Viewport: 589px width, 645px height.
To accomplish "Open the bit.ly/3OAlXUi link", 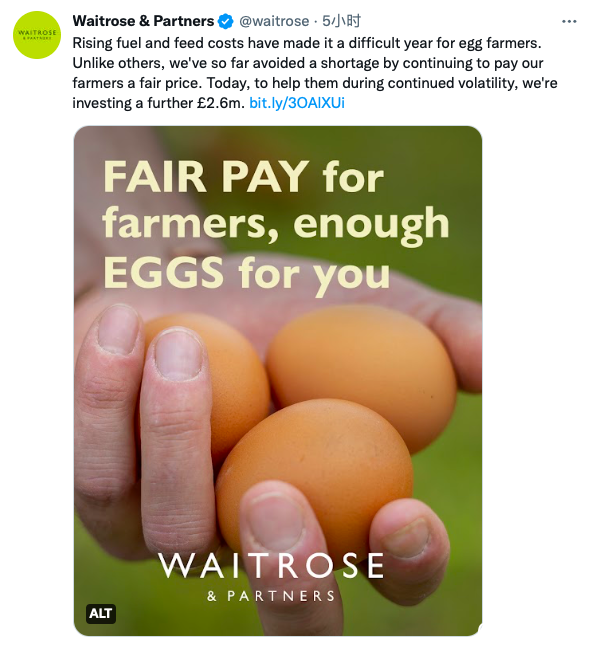I will tap(297, 103).
